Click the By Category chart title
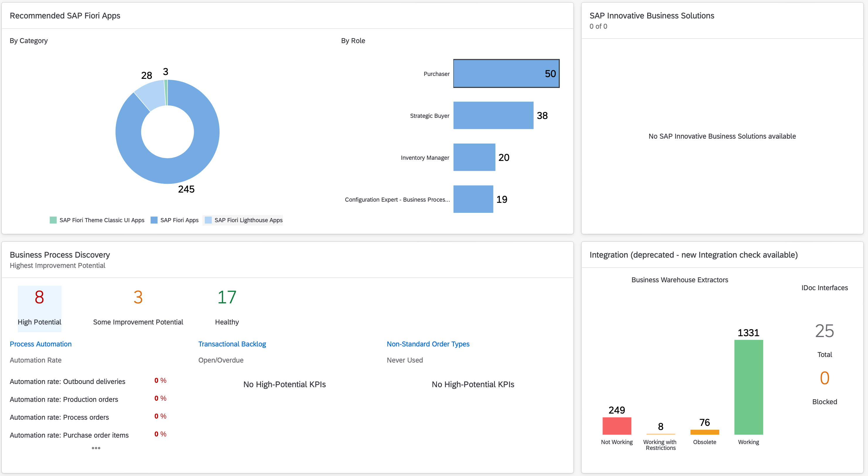 coord(29,40)
